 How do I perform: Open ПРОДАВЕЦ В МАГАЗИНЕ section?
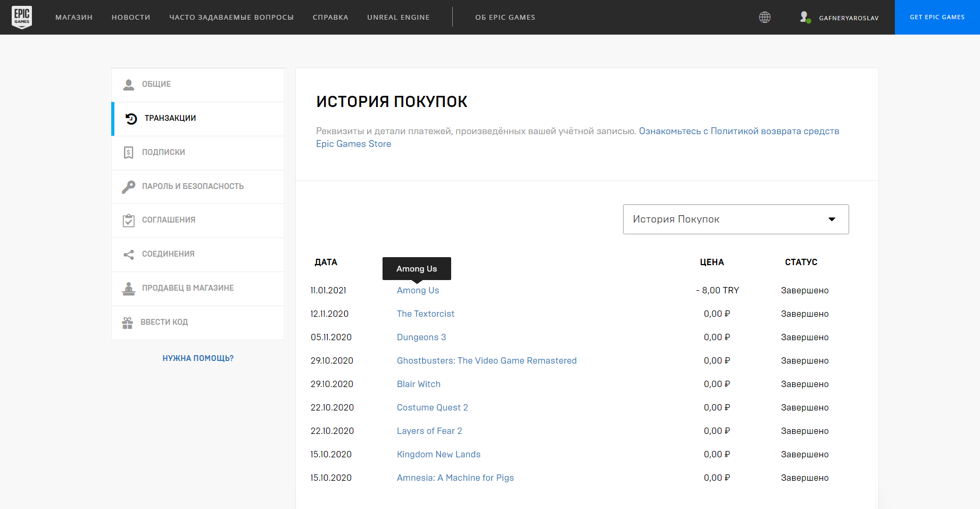pyautogui.click(x=198, y=289)
